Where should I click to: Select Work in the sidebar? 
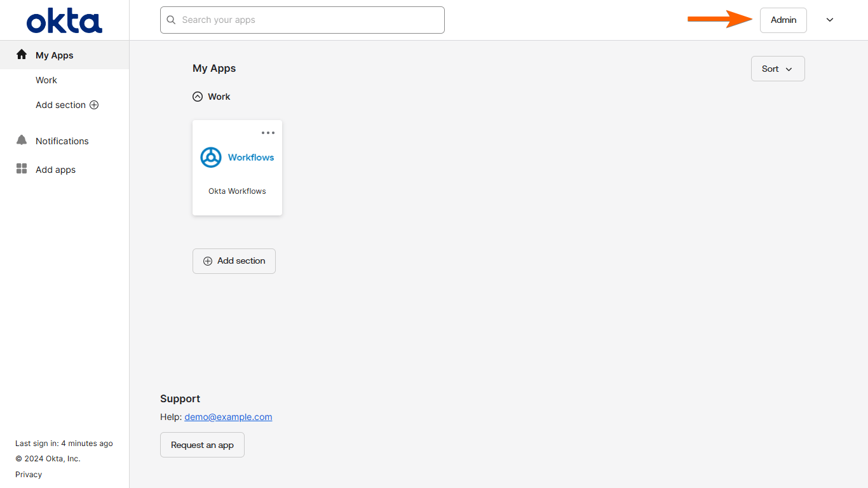point(46,80)
